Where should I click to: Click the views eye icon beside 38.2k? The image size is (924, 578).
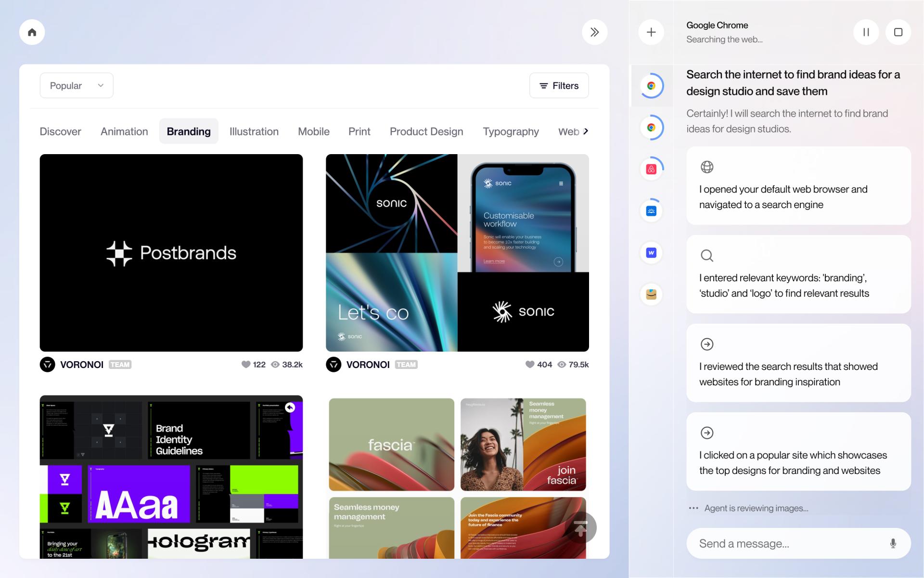275,365
